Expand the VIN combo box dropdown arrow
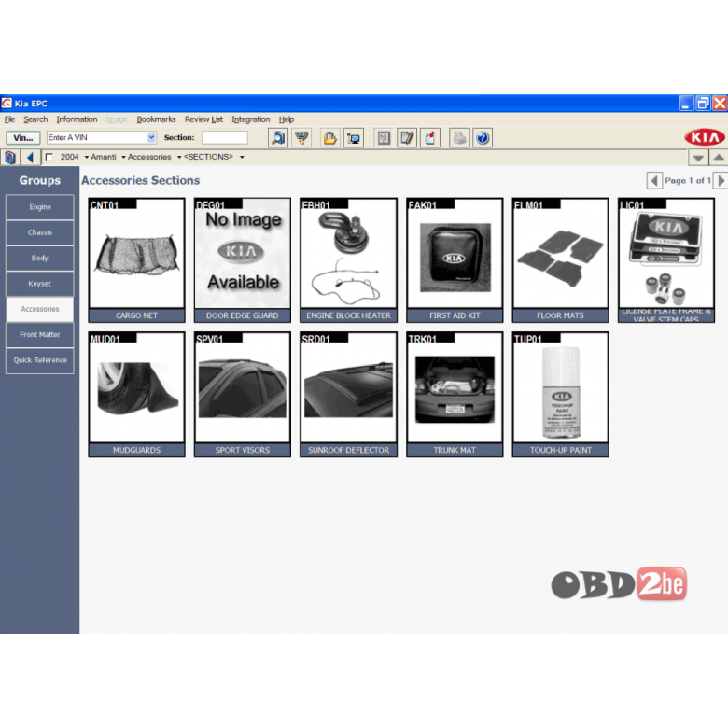Screen dimensions: 728x728 151,137
